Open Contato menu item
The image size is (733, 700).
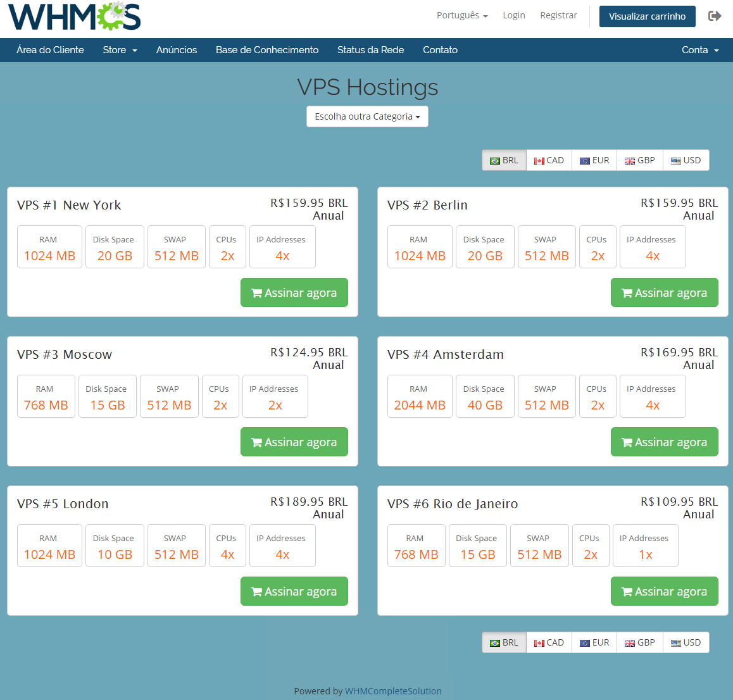(440, 50)
